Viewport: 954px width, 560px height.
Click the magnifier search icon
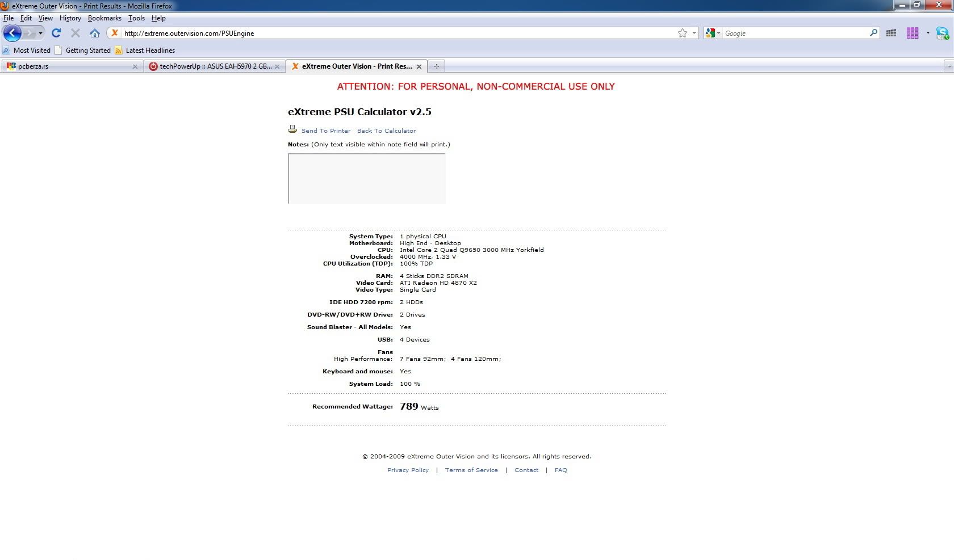[x=873, y=33]
